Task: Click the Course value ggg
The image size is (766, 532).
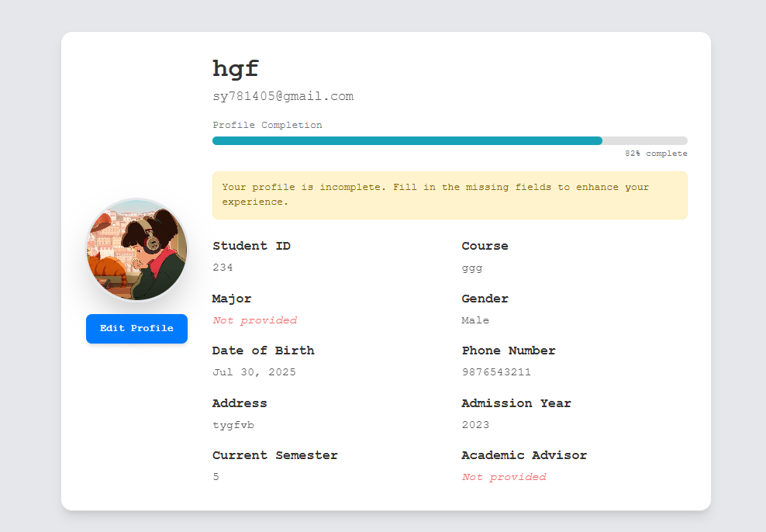Action: 471,268
